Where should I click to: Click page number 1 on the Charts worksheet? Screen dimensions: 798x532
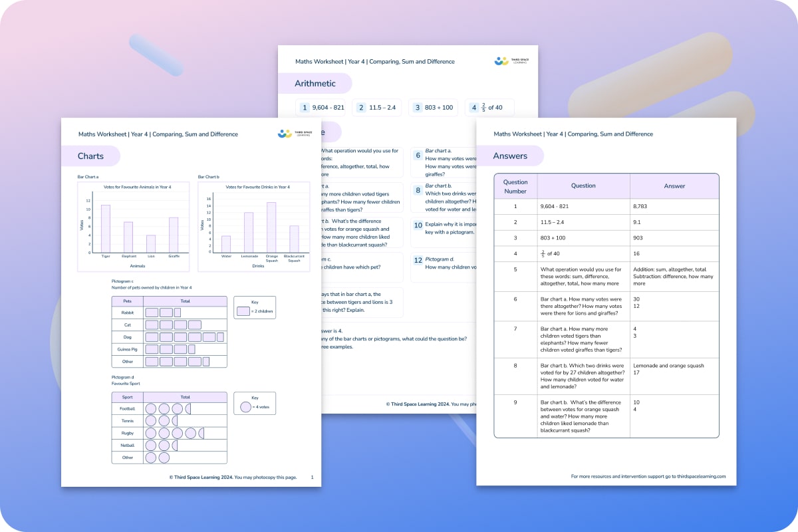[x=311, y=477]
